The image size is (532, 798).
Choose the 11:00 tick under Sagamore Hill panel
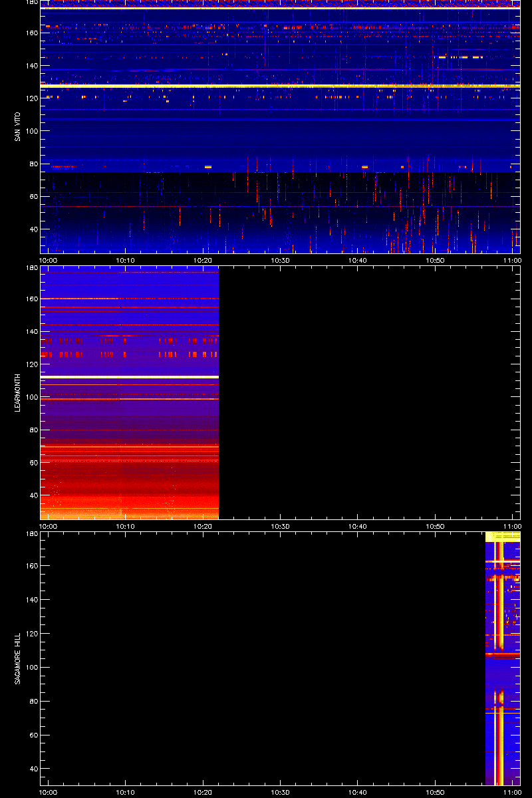point(512,792)
